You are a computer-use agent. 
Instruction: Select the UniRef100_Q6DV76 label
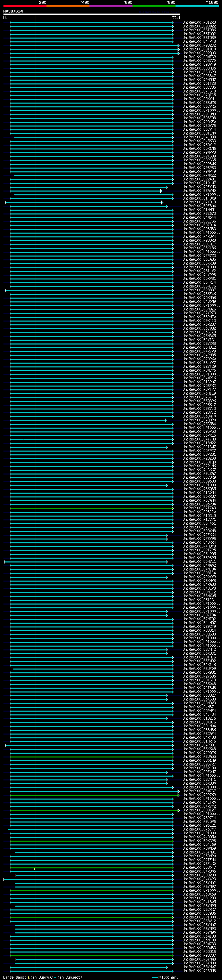199,125
